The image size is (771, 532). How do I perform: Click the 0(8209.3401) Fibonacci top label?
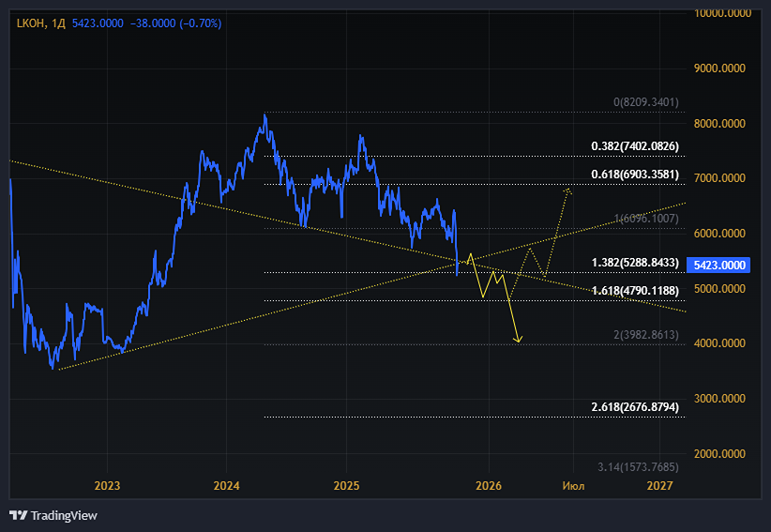646,101
